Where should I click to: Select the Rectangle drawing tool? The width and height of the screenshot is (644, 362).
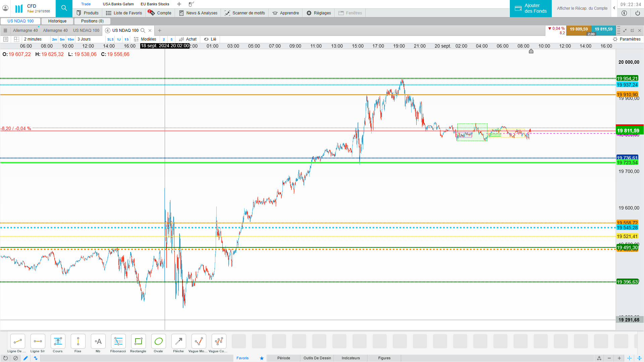tap(138, 342)
